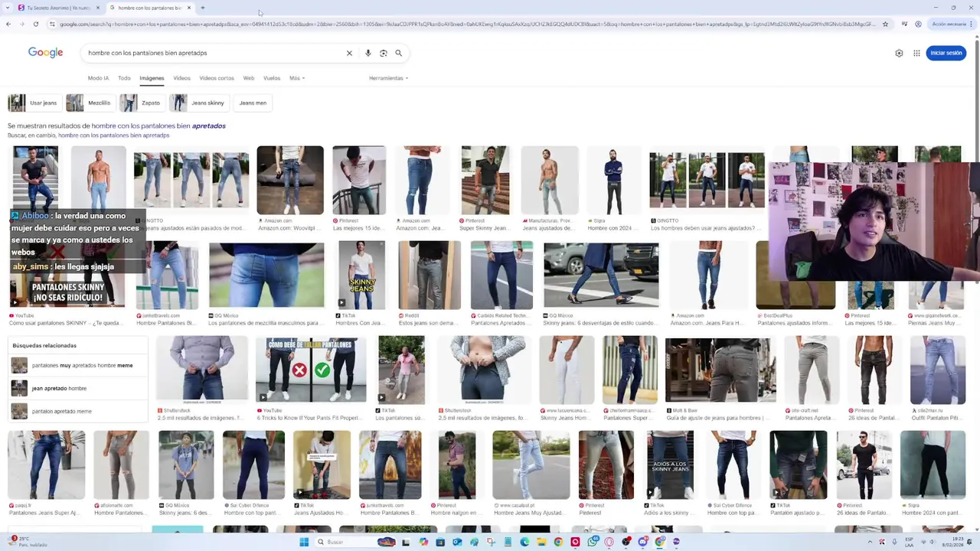The height and width of the screenshot is (551, 980).
Task: Open the Google apps grid
Action: [916, 53]
